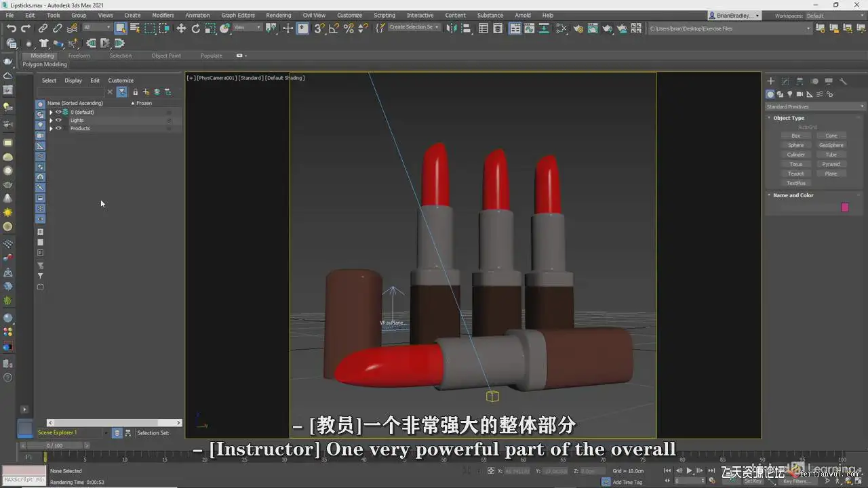Click the pink object color swatch

point(845,207)
